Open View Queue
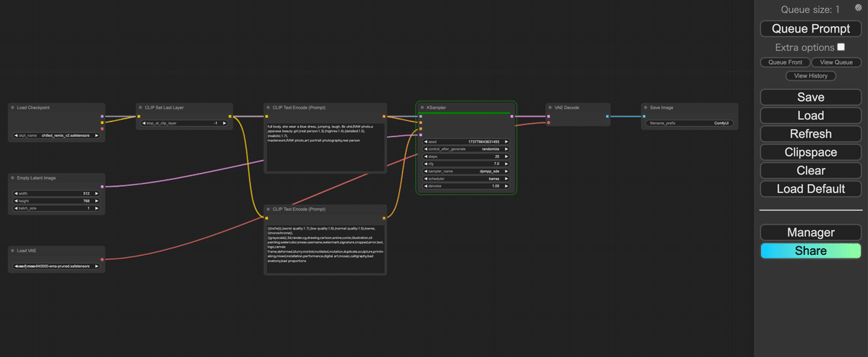Image resolution: width=868 pixels, height=357 pixels. point(836,62)
